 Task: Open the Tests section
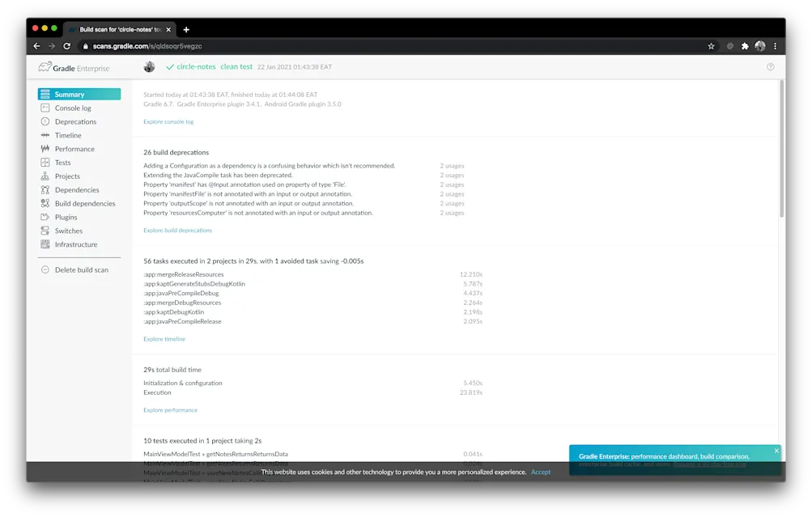[62, 163]
